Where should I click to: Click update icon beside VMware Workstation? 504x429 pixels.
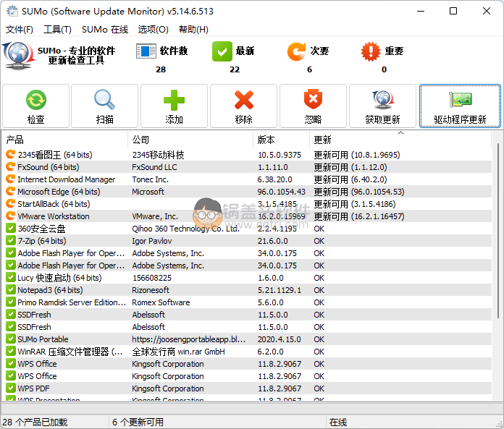click(x=11, y=216)
